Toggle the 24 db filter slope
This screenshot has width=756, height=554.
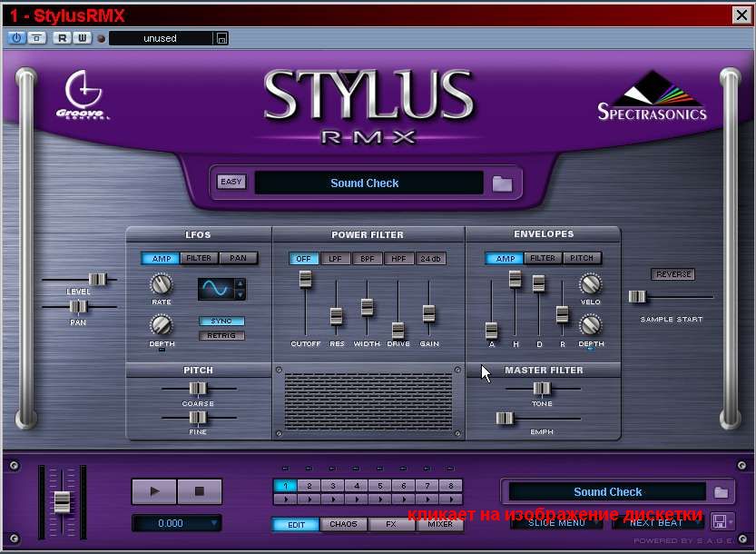430,259
